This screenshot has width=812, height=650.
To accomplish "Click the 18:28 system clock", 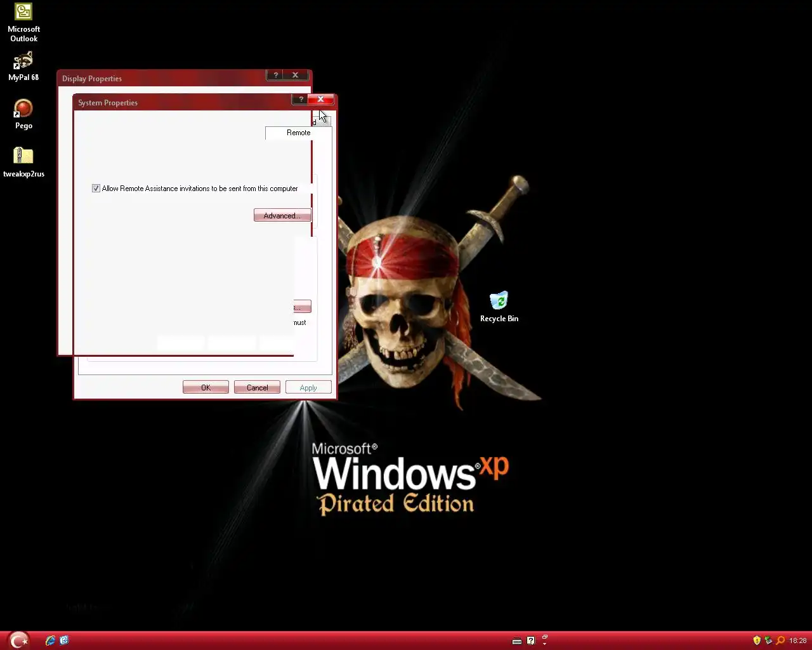I will (x=798, y=640).
